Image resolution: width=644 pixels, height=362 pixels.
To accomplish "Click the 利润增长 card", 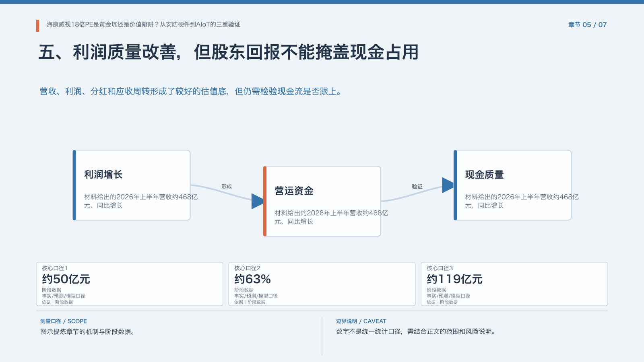I will 131,185.
